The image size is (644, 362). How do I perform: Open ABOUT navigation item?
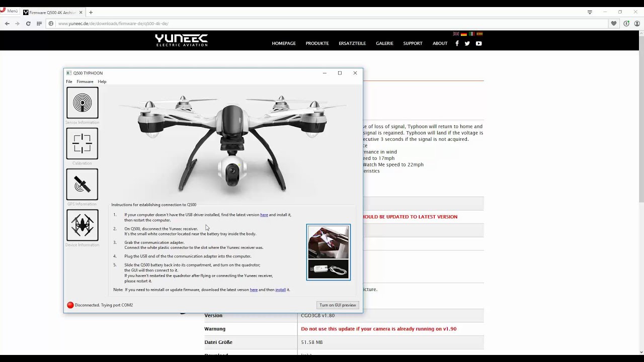coord(440,43)
